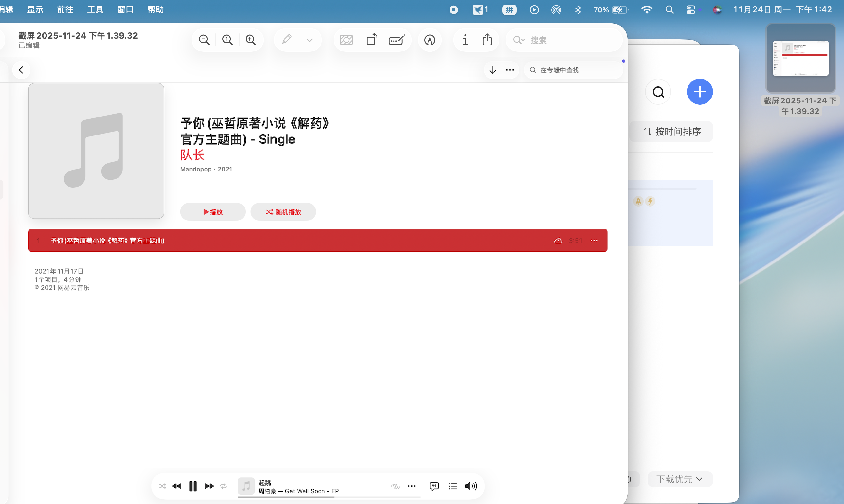Open the 按时间排序 sort option
Viewport: 844px width, 504px height.
[x=671, y=132]
